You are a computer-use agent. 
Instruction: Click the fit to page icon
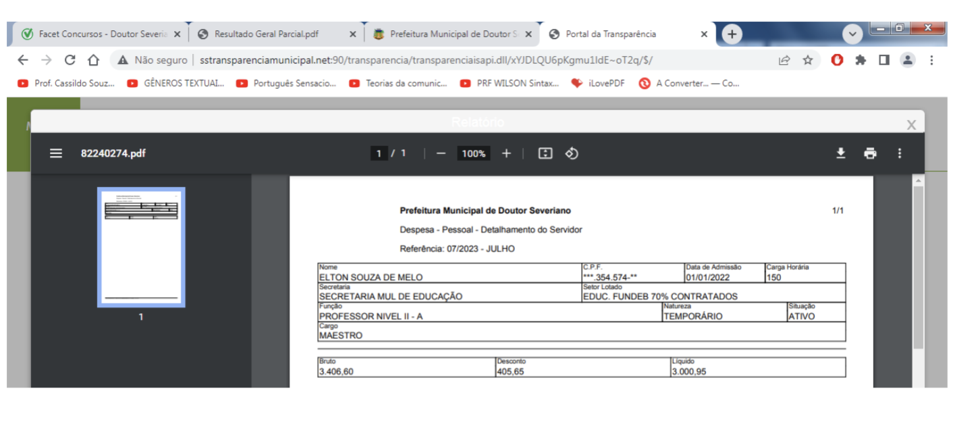click(x=545, y=153)
